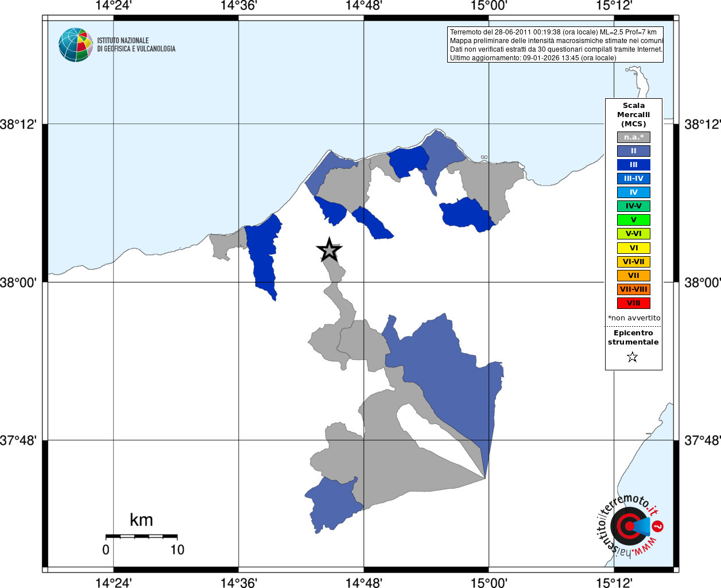
Task: Select the V-VI yellow-green legend swatch
Action: [633, 234]
